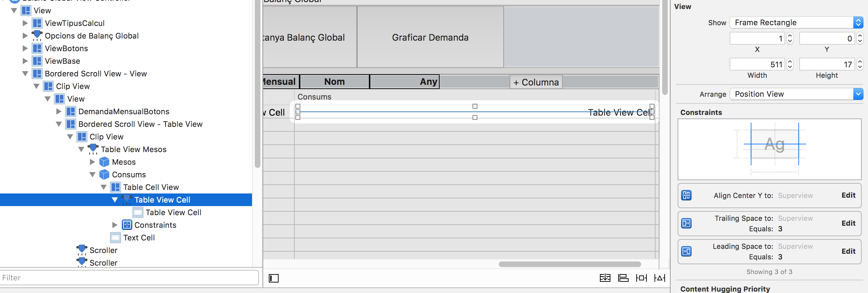Click the first Scroller icon in outline
This screenshot has height=293, width=868.
[x=82, y=250]
